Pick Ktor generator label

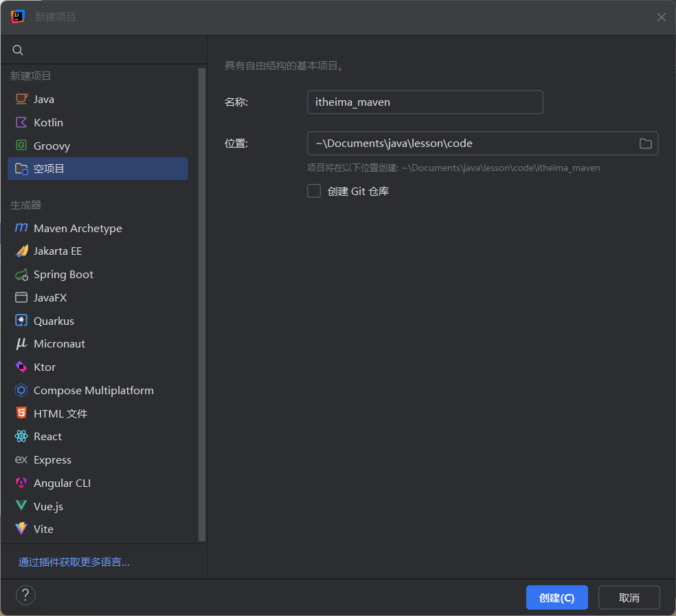click(45, 367)
